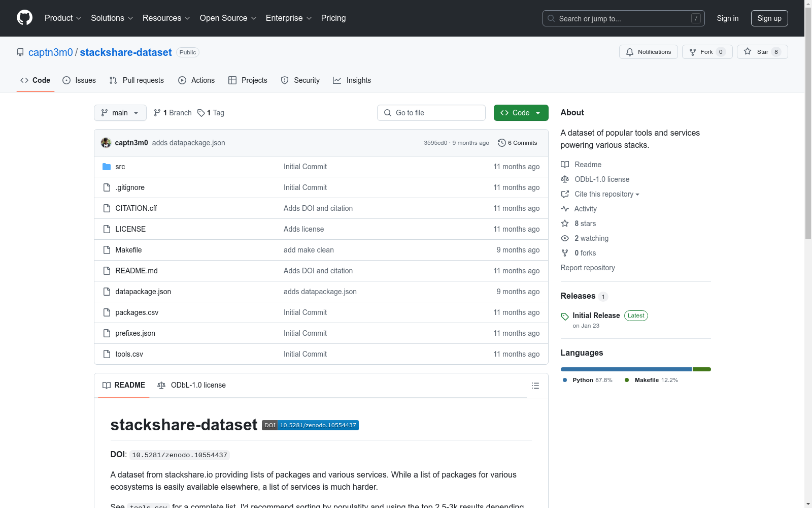812x508 pixels.
Task: Click the datapackage.json file icon
Action: (107, 292)
